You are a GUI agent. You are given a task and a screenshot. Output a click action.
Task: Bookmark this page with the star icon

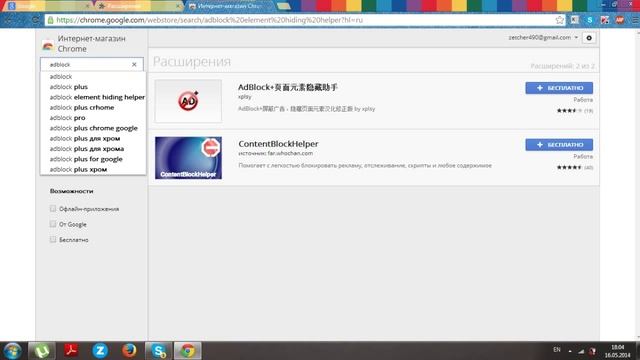[559, 20]
